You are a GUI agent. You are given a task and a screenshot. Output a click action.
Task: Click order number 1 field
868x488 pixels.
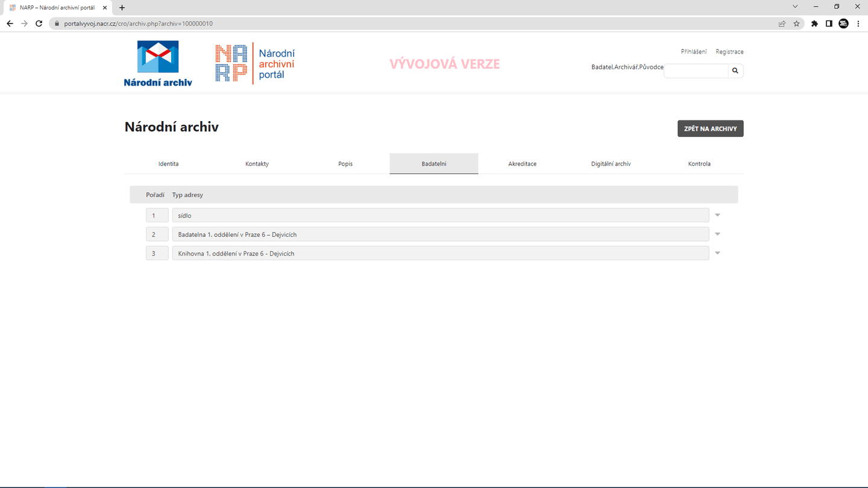click(157, 215)
